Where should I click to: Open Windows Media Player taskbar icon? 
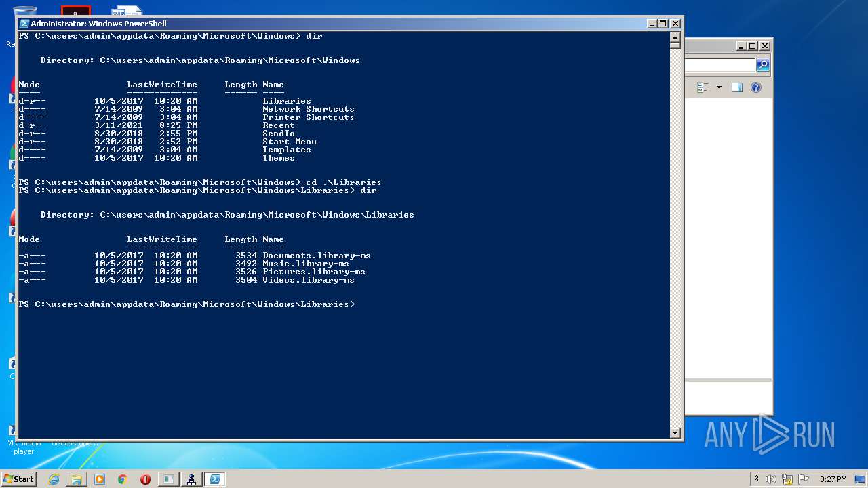click(100, 479)
